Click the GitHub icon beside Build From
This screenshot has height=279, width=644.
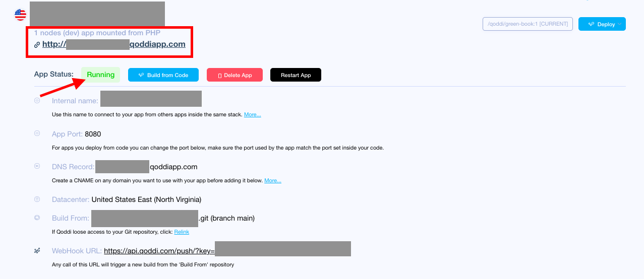point(37,218)
